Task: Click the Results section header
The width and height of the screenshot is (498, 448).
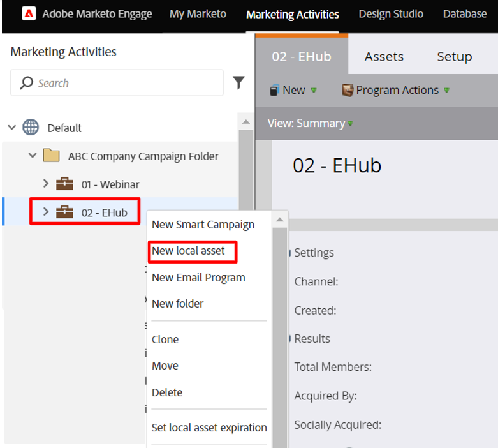Action: (312, 339)
